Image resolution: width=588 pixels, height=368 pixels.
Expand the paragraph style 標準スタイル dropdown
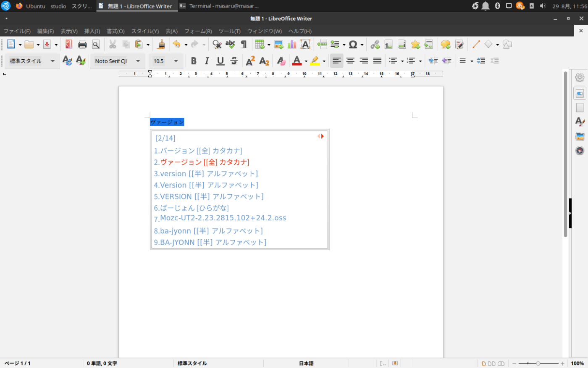(52, 61)
